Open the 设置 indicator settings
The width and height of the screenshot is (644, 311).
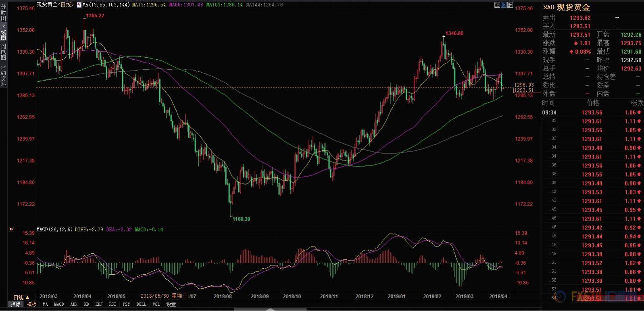(x=171, y=305)
